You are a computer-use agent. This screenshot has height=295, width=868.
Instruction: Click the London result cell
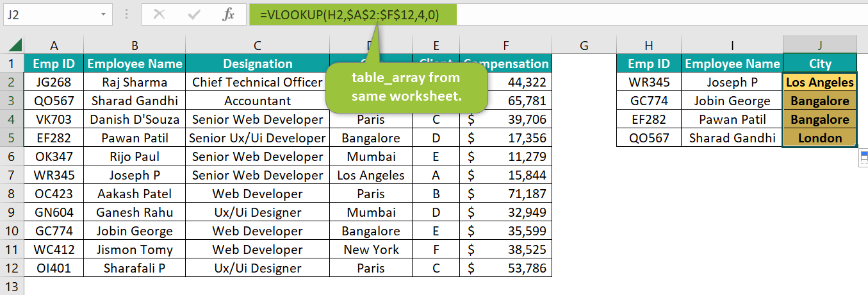pyautogui.click(x=820, y=138)
